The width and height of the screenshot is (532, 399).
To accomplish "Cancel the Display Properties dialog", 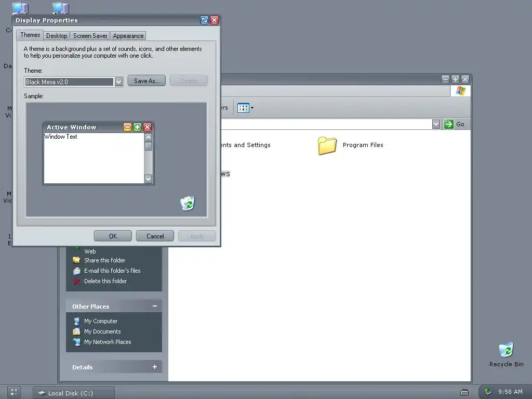I will [x=155, y=236].
